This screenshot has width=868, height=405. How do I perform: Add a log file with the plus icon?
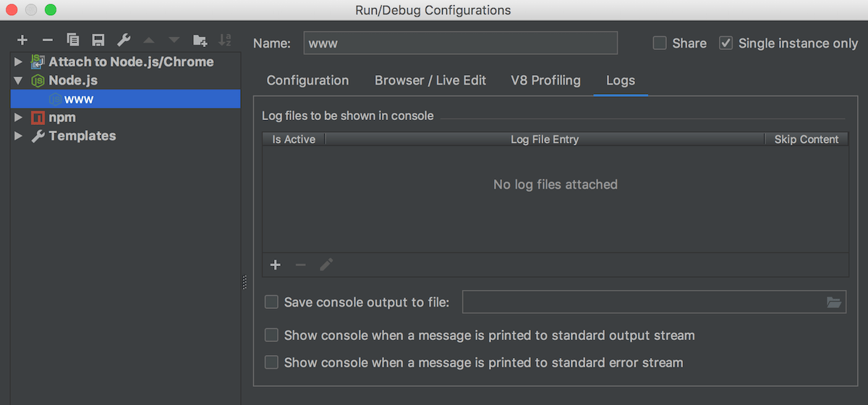[276, 265]
